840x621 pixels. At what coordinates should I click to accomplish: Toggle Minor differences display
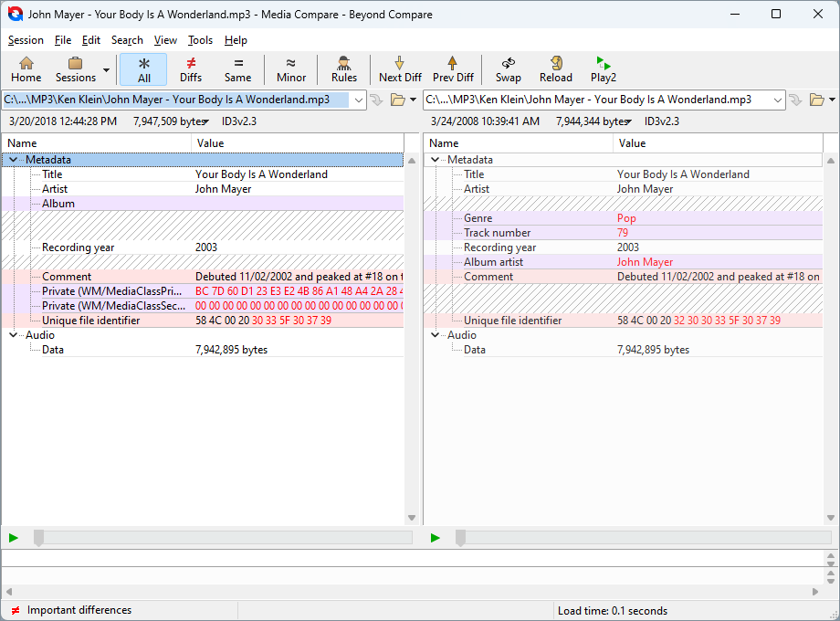[290, 68]
